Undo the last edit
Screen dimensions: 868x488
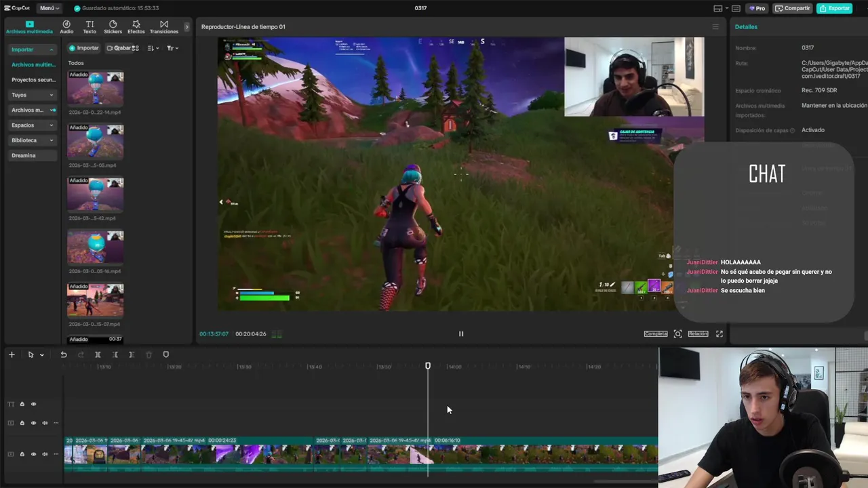tap(64, 354)
